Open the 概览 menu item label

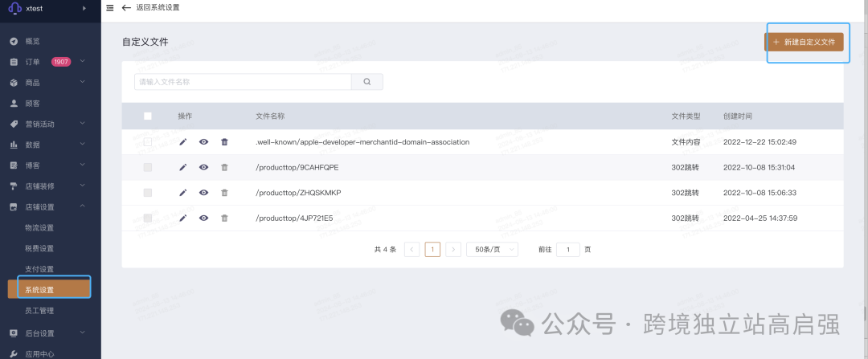(x=33, y=42)
